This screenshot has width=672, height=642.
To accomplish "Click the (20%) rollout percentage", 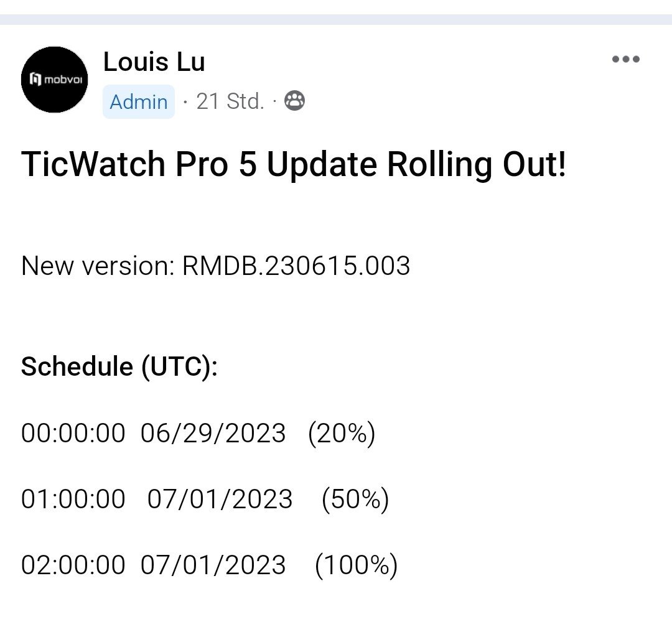I will click(x=342, y=433).
